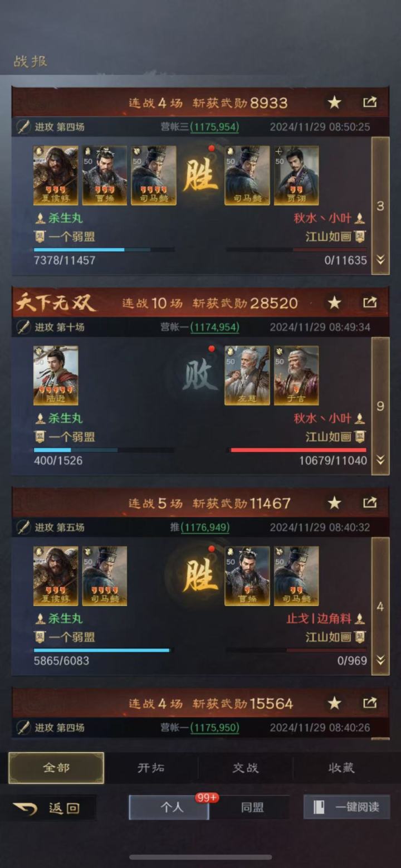Share the 28520 merit battle report
Screen dimensions: 401x868
pyautogui.click(x=370, y=302)
